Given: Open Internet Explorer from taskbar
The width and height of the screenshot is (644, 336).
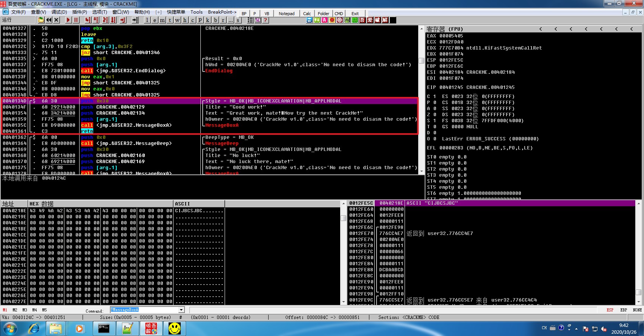Looking at the screenshot, I should pyautogui.click(x=34, y=328).
